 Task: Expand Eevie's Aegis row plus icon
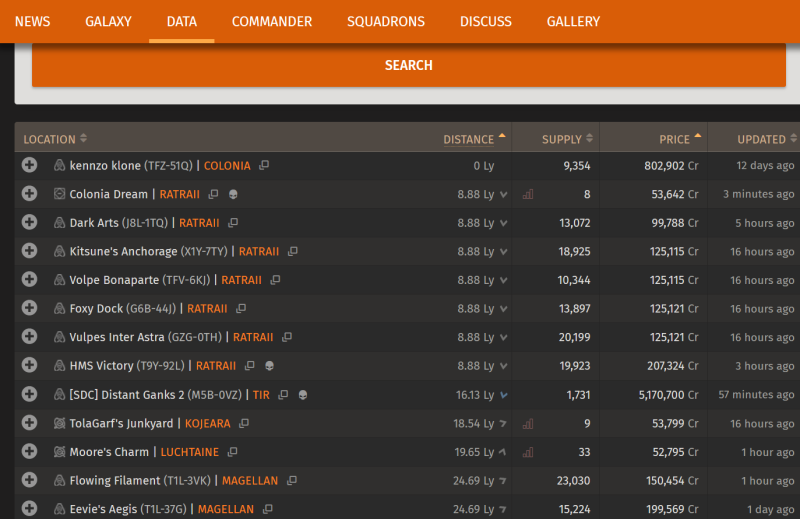pos(29,508)
